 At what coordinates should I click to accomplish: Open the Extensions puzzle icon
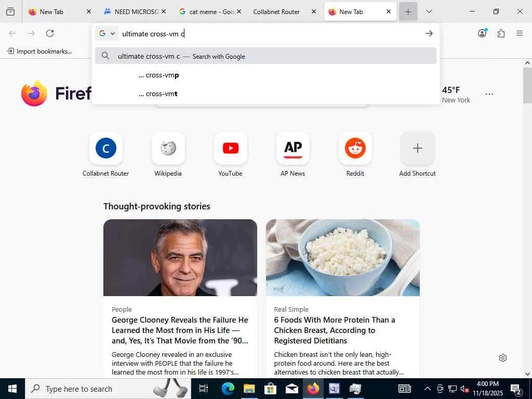501,33
